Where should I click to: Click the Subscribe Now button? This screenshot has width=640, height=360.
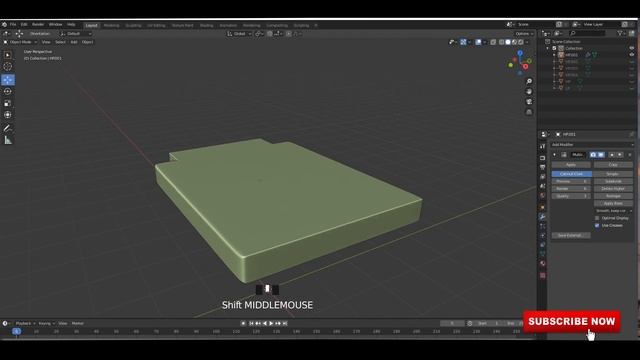click(x=572, y=322)
